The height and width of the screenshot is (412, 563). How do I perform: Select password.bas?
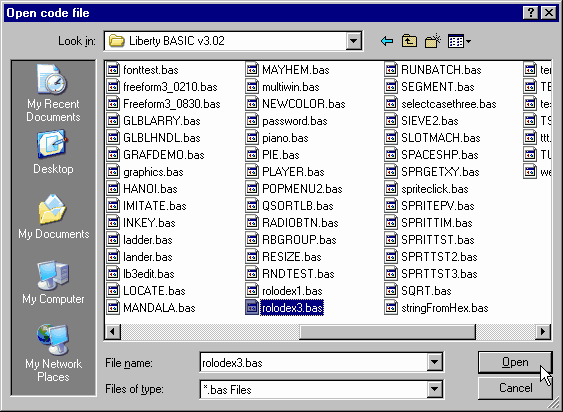pyautogui.click(x=294, y=121)
